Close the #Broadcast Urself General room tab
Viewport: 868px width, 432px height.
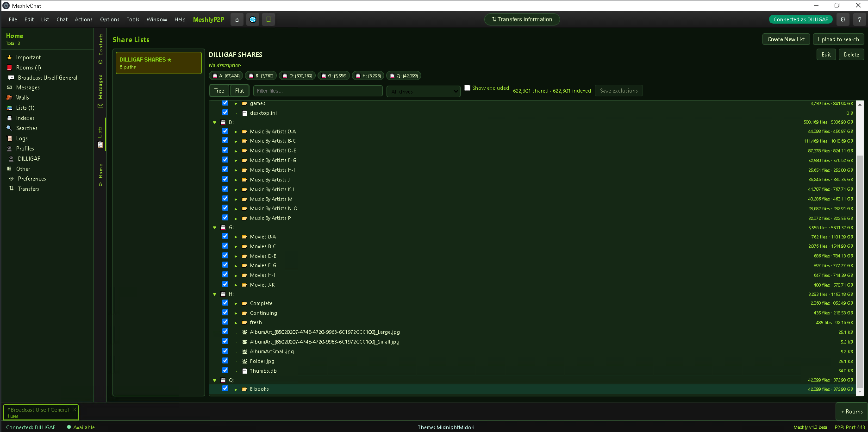tap(75, 409)
